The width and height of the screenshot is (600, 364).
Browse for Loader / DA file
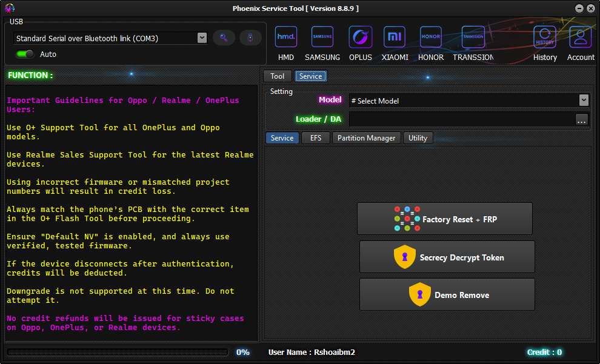tap(582, 119)
